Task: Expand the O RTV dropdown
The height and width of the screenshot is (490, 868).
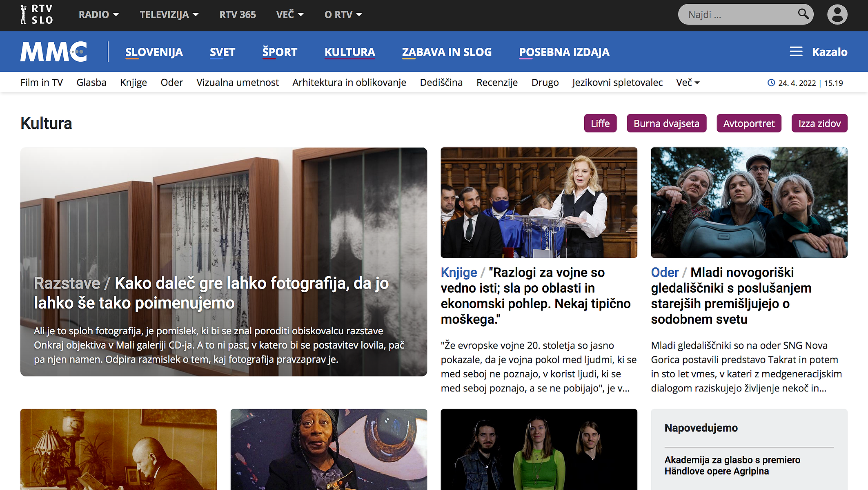Action: click(343, 14)
